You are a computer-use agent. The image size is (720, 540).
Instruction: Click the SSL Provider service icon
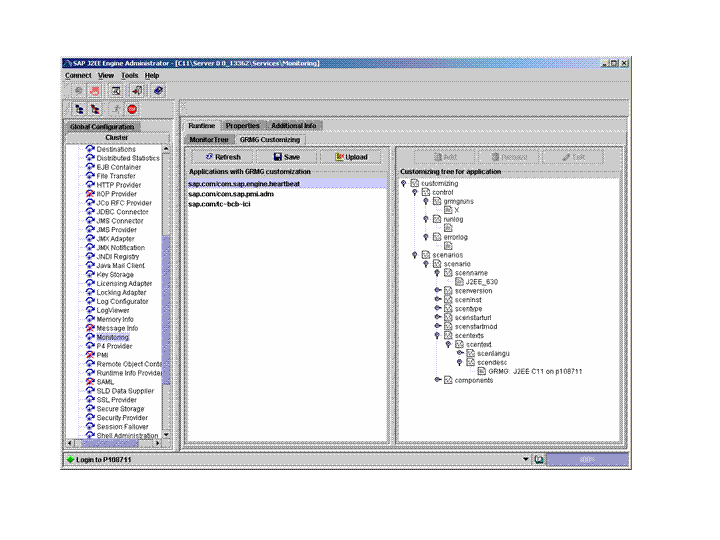click(90, 399)
